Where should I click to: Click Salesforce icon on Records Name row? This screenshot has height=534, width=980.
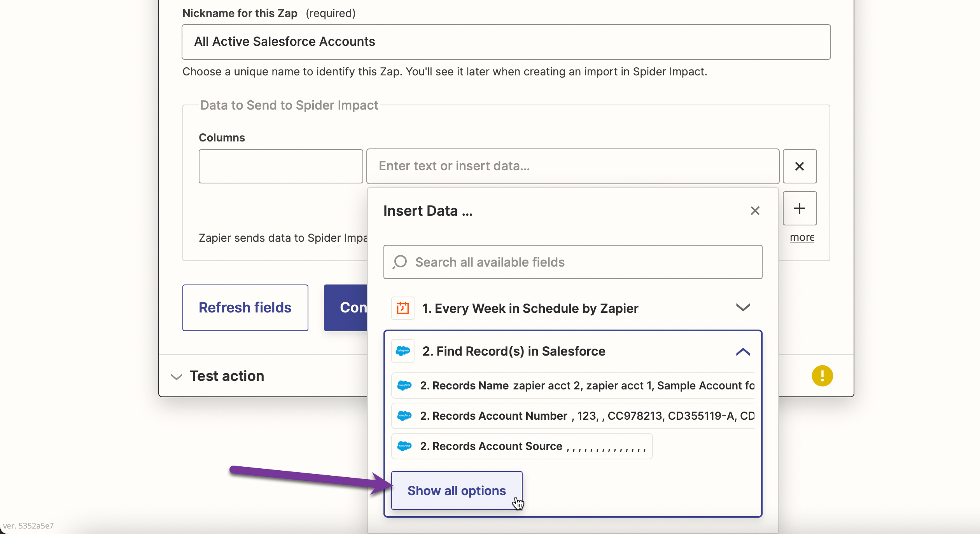tap(404, 386)
